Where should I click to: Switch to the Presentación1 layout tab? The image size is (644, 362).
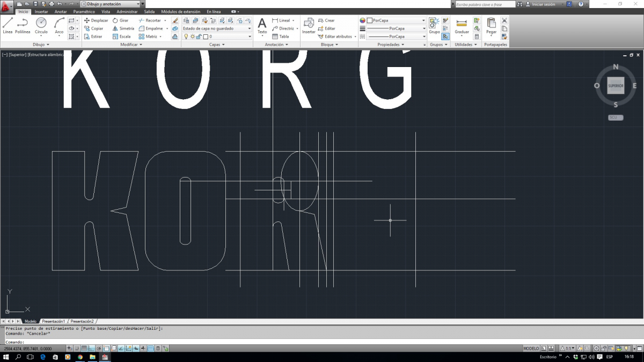53,321
